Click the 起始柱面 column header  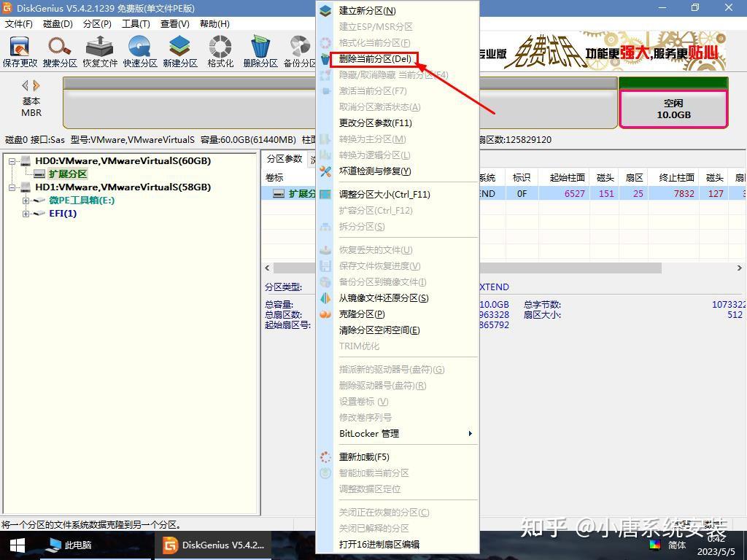(x=567, y=178)
